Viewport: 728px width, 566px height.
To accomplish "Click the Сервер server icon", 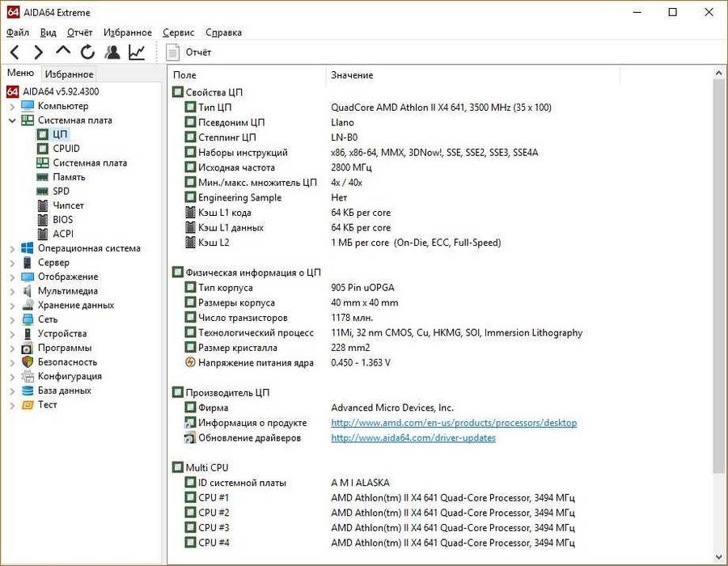I will coord(28,263).
